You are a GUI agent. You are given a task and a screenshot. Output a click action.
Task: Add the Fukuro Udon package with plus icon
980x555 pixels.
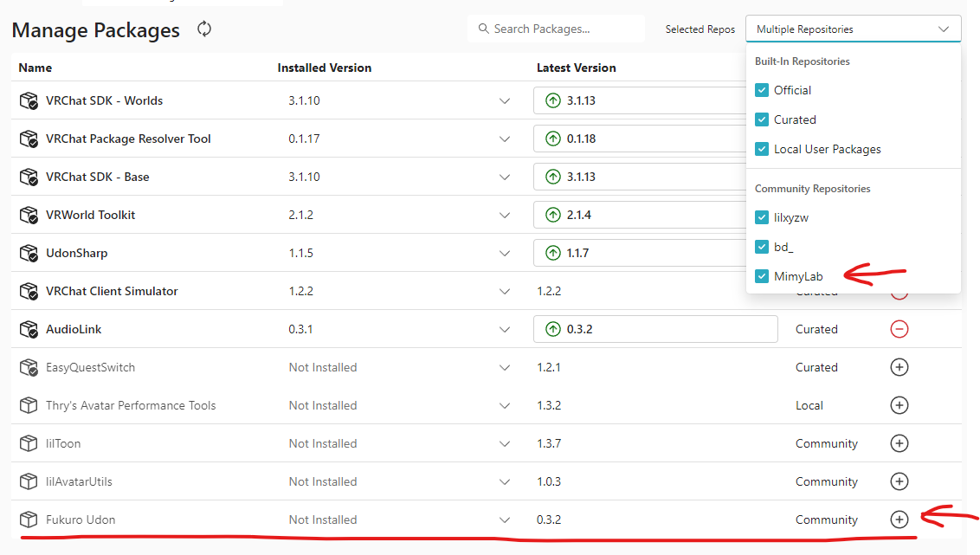pos(899,520)
